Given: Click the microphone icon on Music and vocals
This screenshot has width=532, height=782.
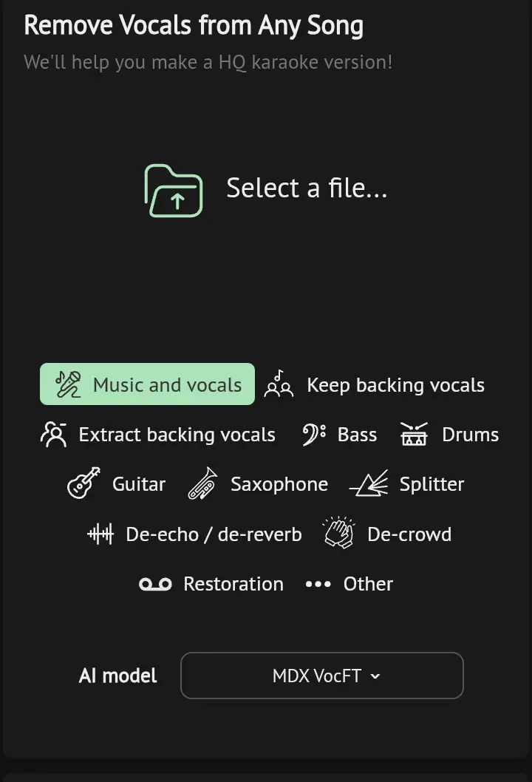Looking at the screenshot, I should (68, 384).
